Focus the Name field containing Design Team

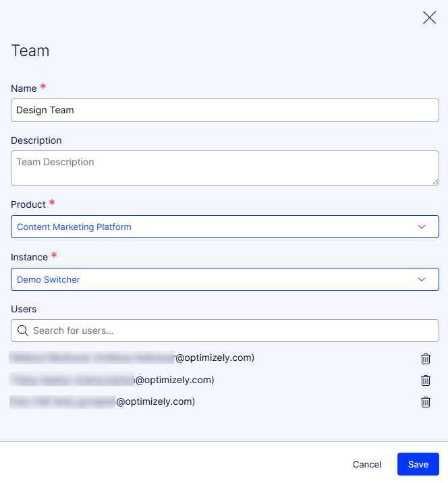[225, 111]
